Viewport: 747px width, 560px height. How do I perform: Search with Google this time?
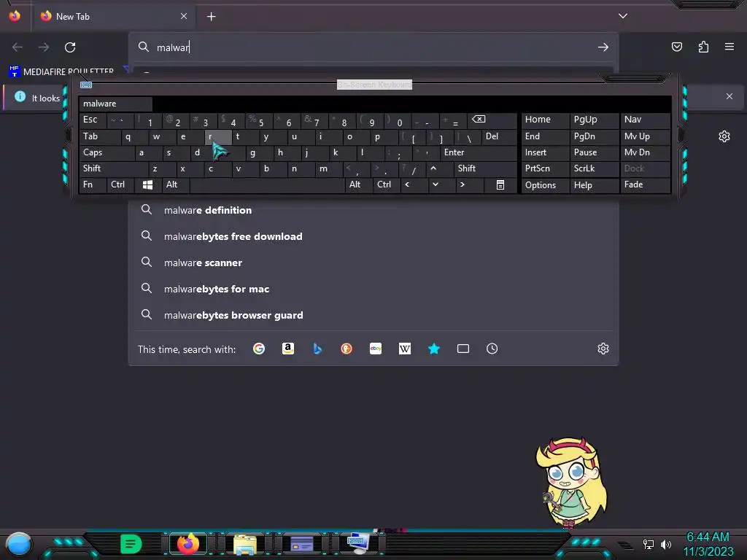(x=259, y=349)
